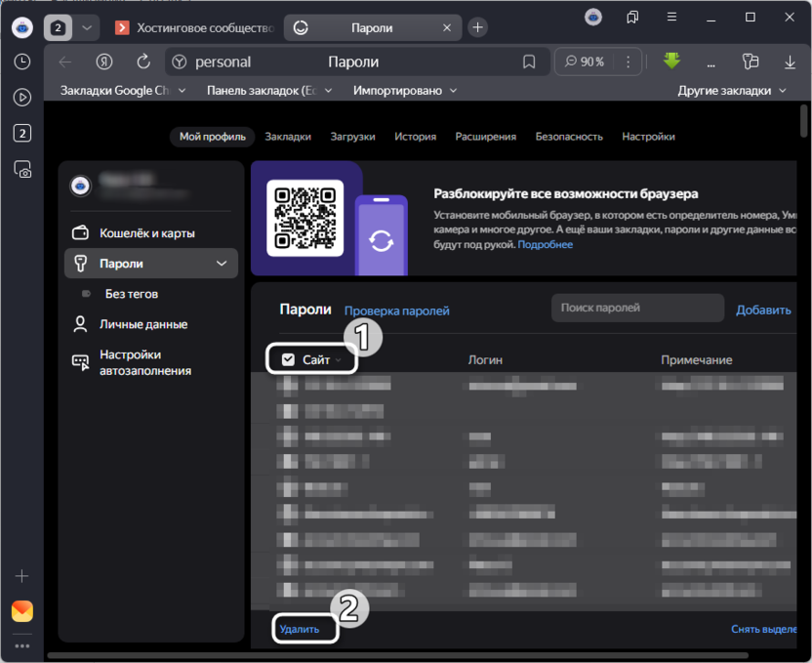This screenshot has width=812, height=663.
Task: Open downloads icon in browser toolbar
Action: coord(790,62)
